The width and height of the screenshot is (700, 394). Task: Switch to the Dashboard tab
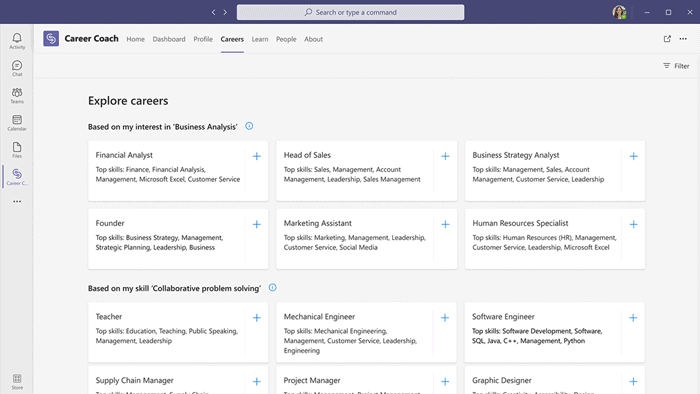tap(169, 39)
